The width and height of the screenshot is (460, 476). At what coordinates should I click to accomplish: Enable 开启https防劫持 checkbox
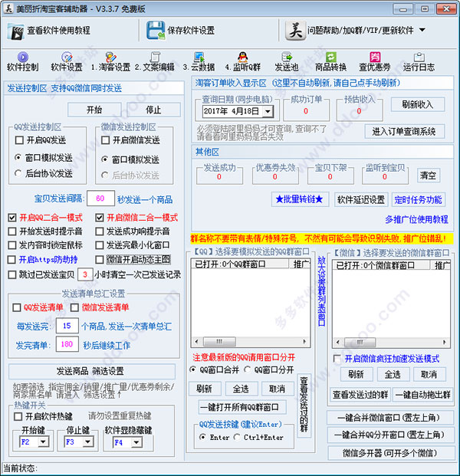[x=11, y=259]
